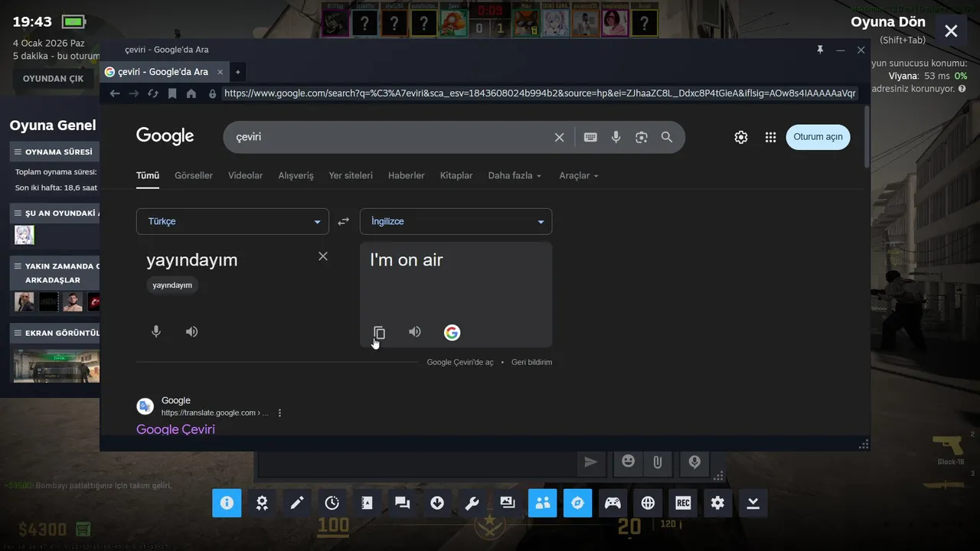Open 'Google Çeviri'de aç' link
Image resolution: width=980 pixels, height=551 pixels.
point(460,362)
